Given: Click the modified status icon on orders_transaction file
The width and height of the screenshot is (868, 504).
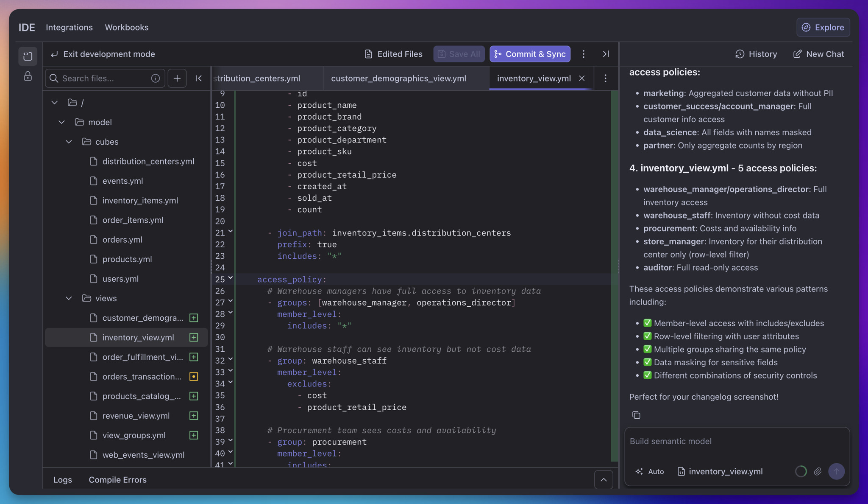Looking at the screenshot, I should (194, 377).
